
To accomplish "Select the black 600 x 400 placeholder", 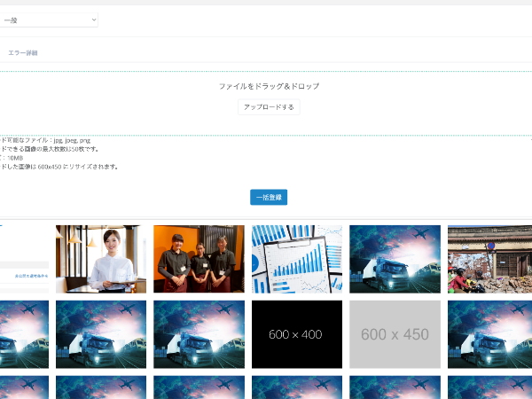I will 296,333.
